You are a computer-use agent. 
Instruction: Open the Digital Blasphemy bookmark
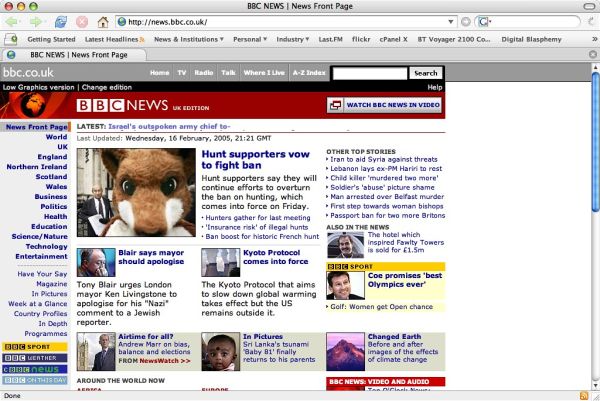(531, 39)
